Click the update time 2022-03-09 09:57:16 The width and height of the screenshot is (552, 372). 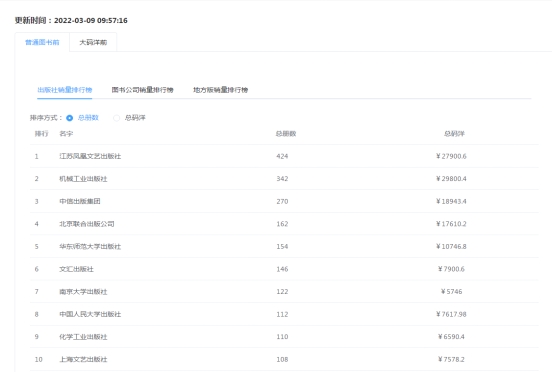tap(91, 20)
